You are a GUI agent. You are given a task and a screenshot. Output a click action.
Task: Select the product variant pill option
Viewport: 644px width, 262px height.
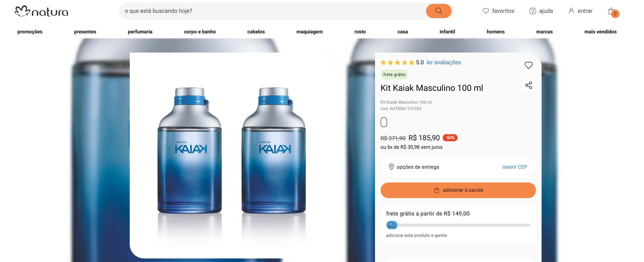click(x=384, y=122)
